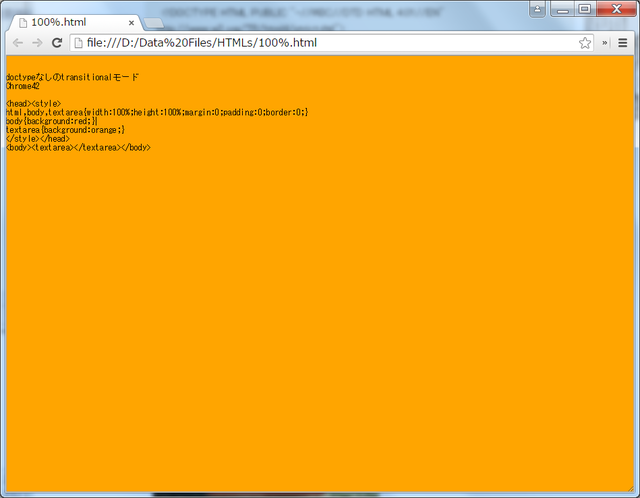The image size is (640, 498).
Task: Click the address bar URL field
Action: (x=331, y=43)
